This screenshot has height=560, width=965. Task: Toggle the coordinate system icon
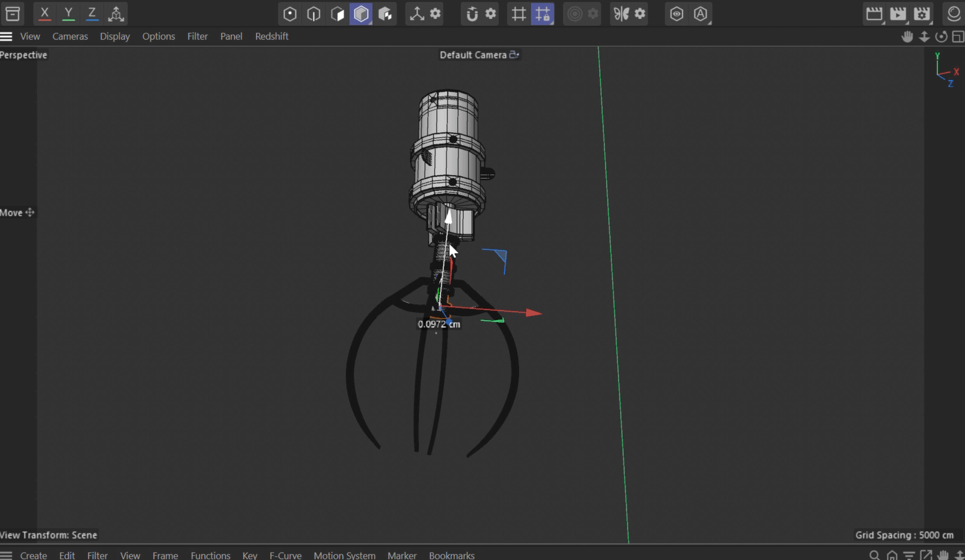coord(116,14)
